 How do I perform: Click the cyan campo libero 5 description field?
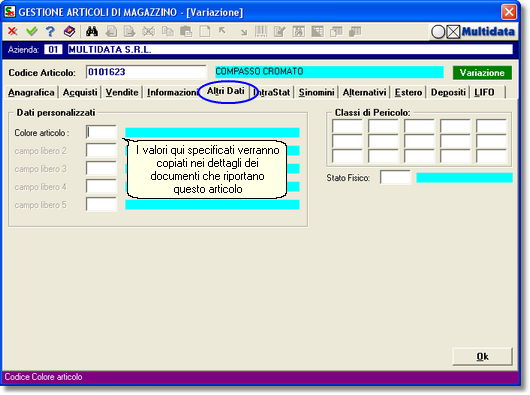[x=212, y=204]
